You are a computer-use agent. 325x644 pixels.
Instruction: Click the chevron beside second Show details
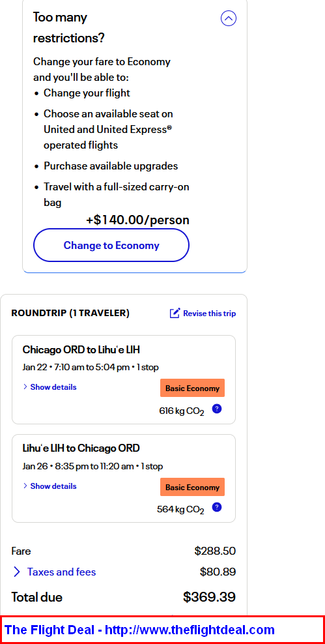tap(25, 486)
